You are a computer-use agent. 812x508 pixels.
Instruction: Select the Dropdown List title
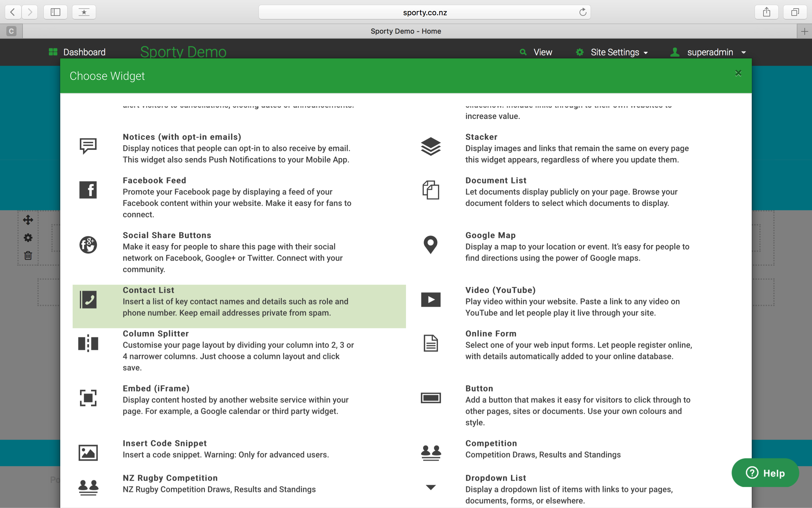click(x=495, y=478)
